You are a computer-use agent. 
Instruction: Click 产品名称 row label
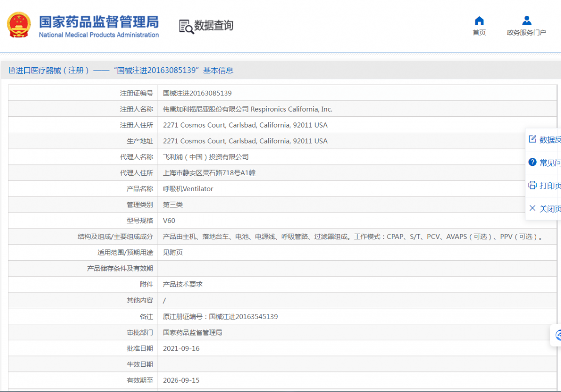pos(140,189)
